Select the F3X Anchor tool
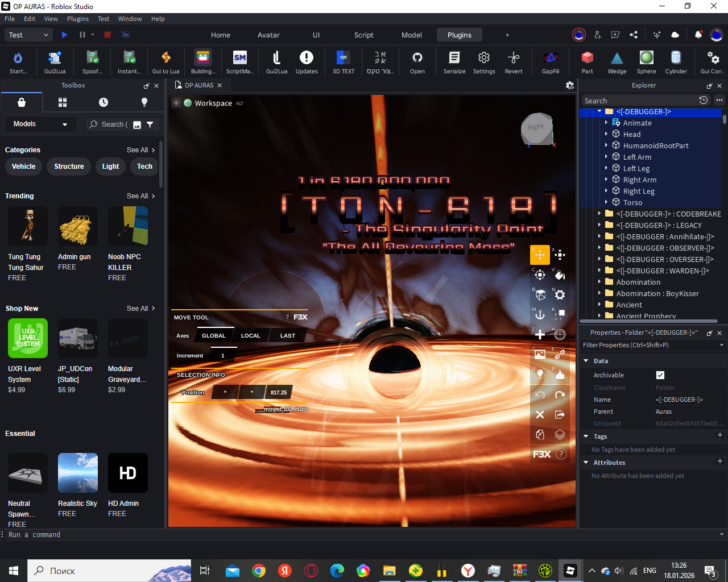 pyautogui.click(x=540, y=315)
